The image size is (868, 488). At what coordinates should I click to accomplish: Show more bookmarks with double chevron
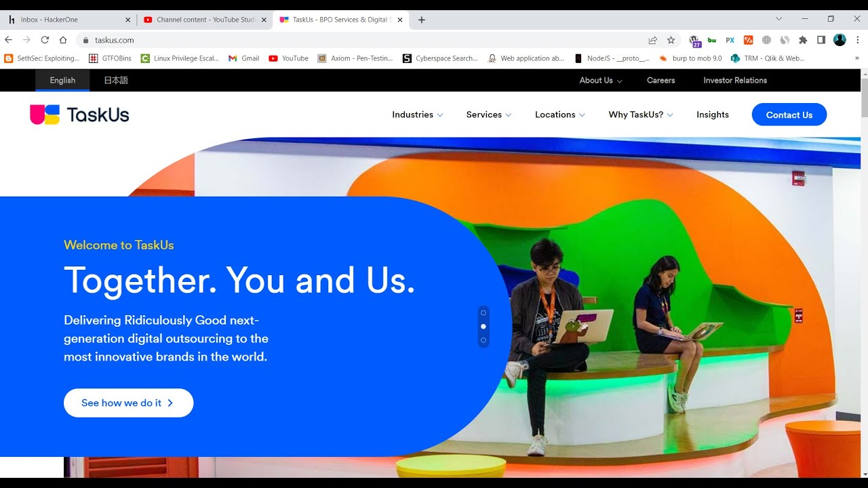pyautogui.click(x=857, y=58)
